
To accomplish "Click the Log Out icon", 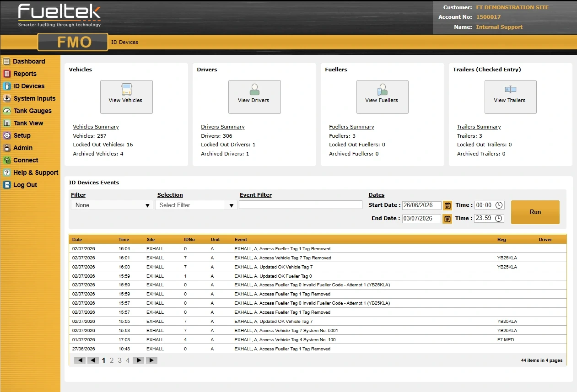I will coord(6,185).
